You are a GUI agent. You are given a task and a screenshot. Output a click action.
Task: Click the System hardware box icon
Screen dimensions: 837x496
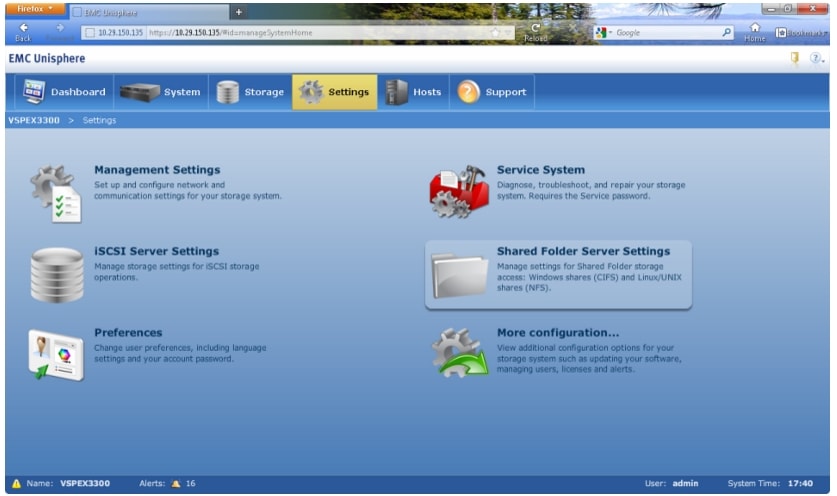click(140, 92)
